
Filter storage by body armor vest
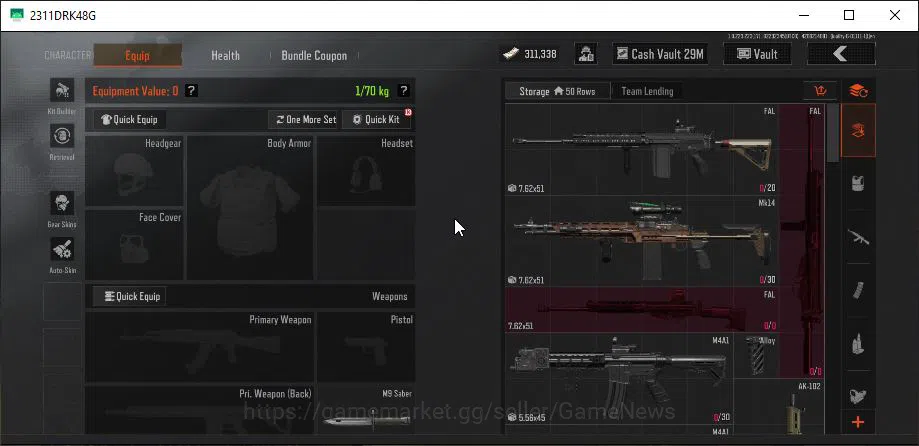pos(859,183)
